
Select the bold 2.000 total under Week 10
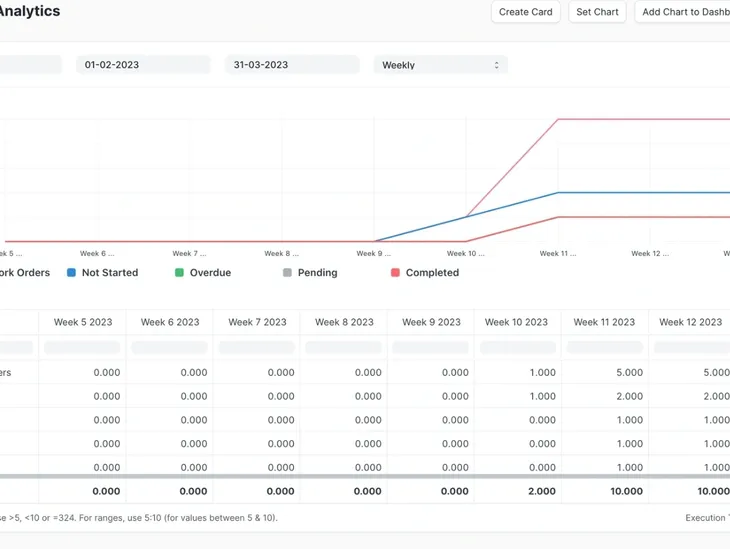click(518, 491)
